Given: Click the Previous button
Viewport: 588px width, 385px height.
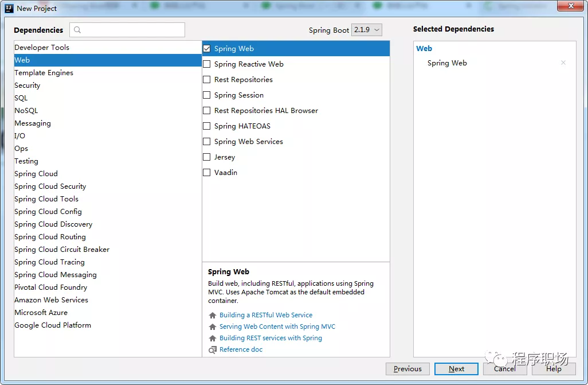Looking at the screenshot, I should 407,369.
